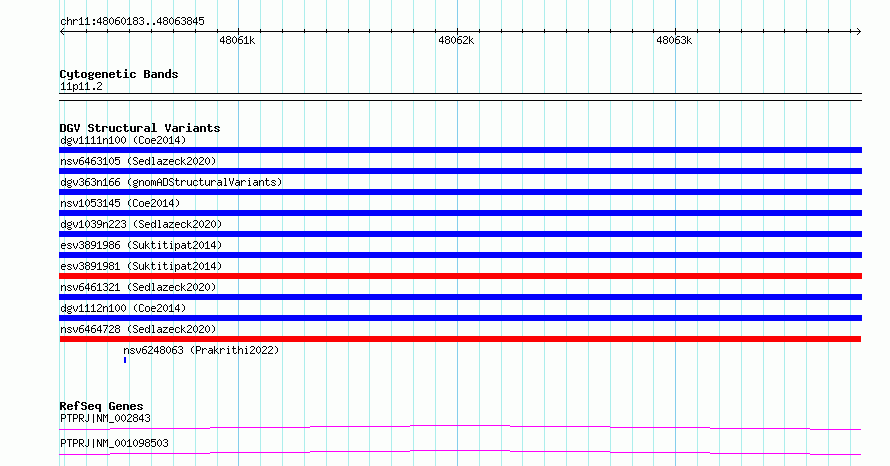Select the blue bar under dgv1039n223

coord(460,234)
